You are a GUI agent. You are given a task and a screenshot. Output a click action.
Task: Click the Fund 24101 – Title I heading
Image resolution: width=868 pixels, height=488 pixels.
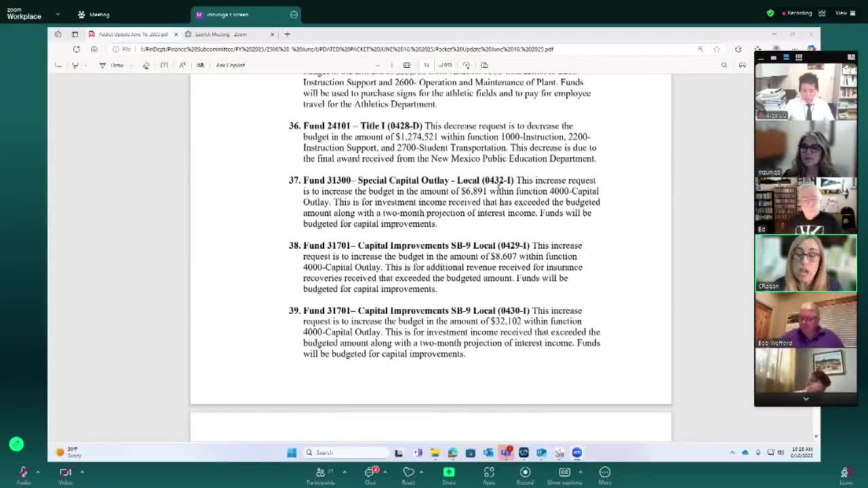363,126
